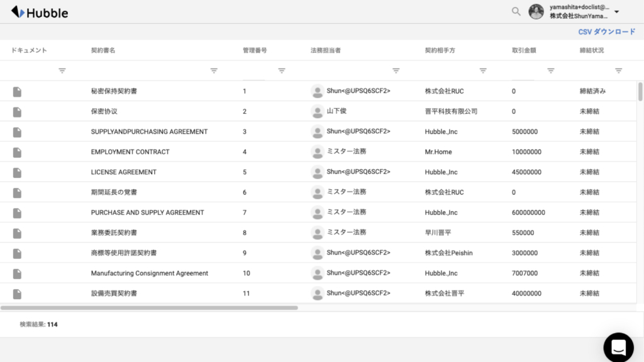Select 設備売買契約書 cell

click(x=114, y=293)
